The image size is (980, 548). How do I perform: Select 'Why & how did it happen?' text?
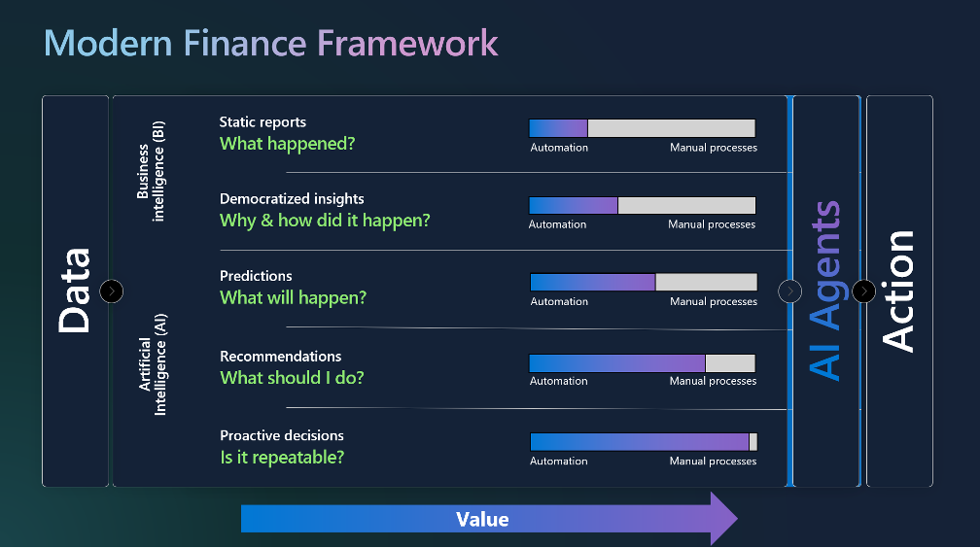pos(325,221)
